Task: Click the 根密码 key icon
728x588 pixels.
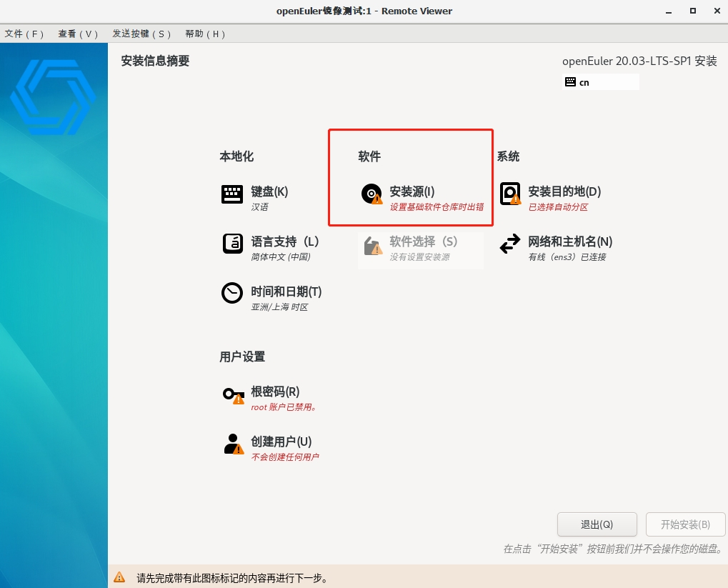Action: pos(233,394)
